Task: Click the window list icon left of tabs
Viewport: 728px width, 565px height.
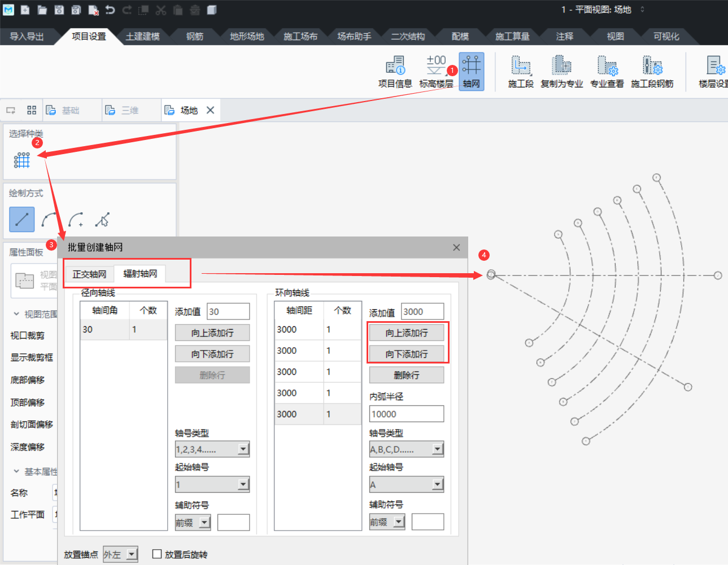Action: [11, 110]
